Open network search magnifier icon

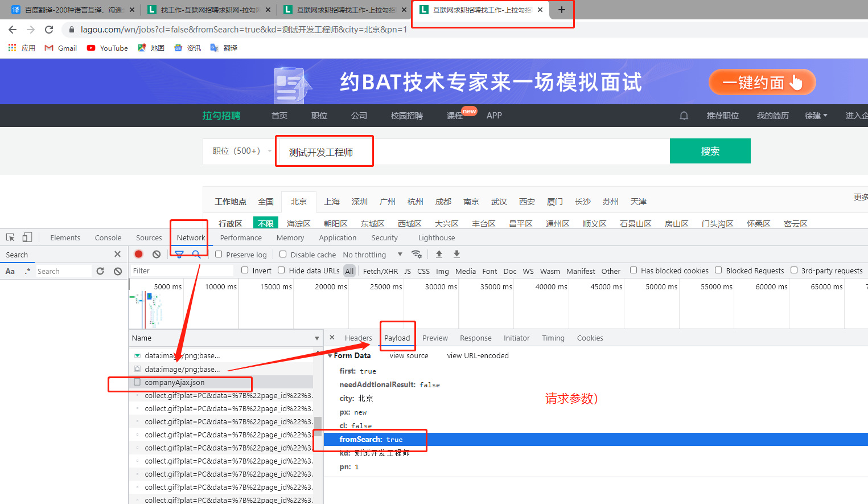tap(196, 254)
